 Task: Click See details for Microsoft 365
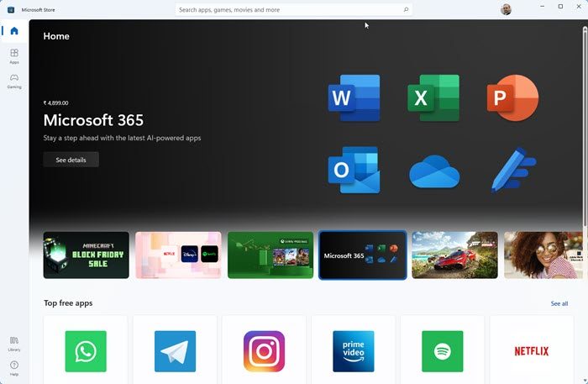[x=71, y=160]
